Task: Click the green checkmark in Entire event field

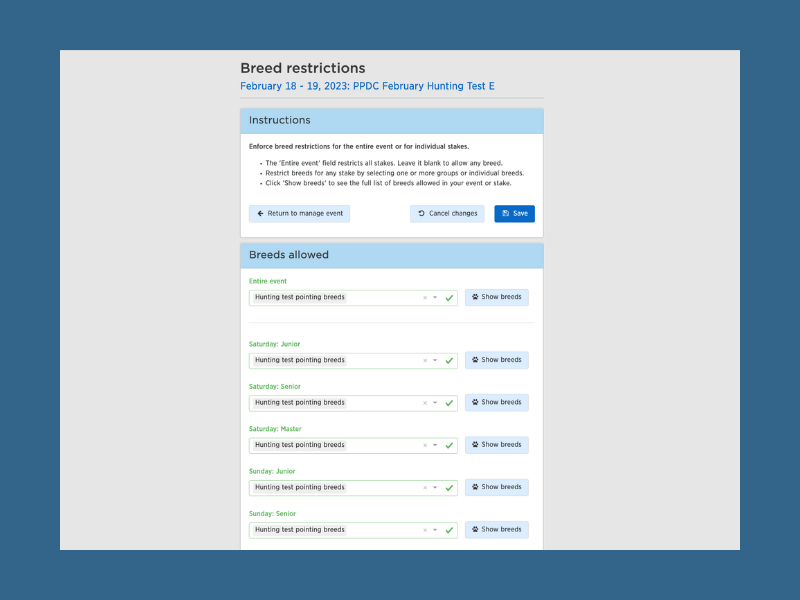Action: click(x=449, y=298)
